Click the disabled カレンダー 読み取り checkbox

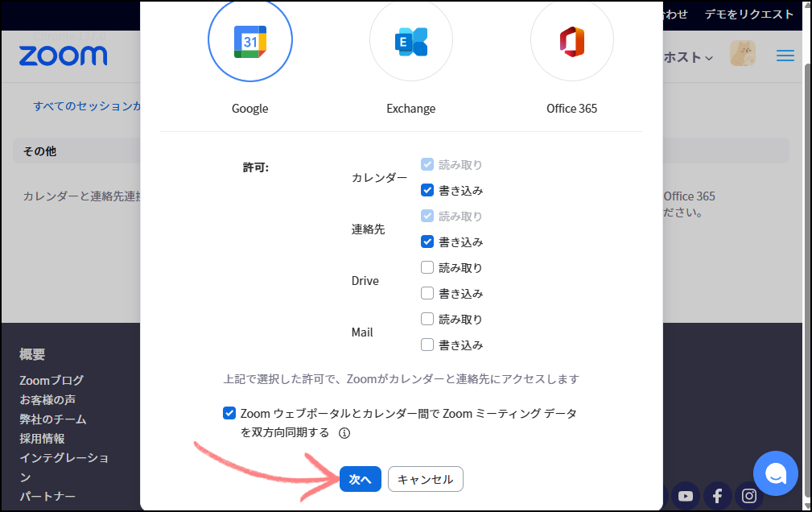(427, 164)
